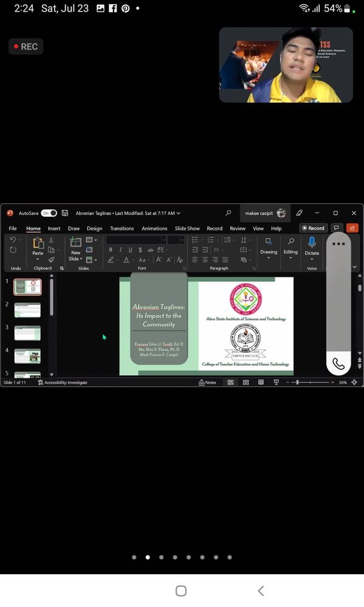Screen dimensions: 364x607
Task: Open the Drawing tools icon
Action: pos(268,243)
